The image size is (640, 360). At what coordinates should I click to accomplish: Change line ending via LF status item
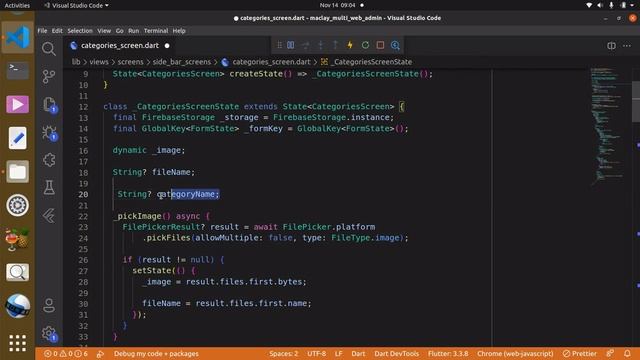339,353
